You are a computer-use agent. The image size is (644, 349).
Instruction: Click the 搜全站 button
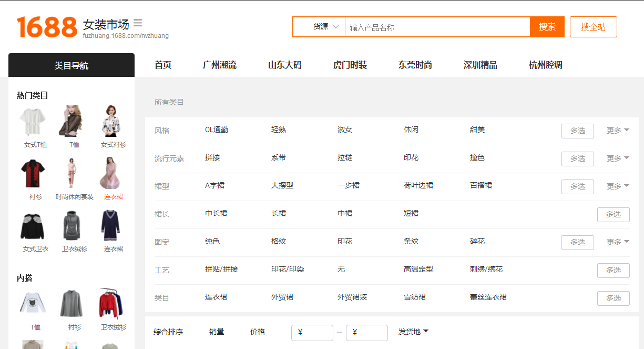593,27
